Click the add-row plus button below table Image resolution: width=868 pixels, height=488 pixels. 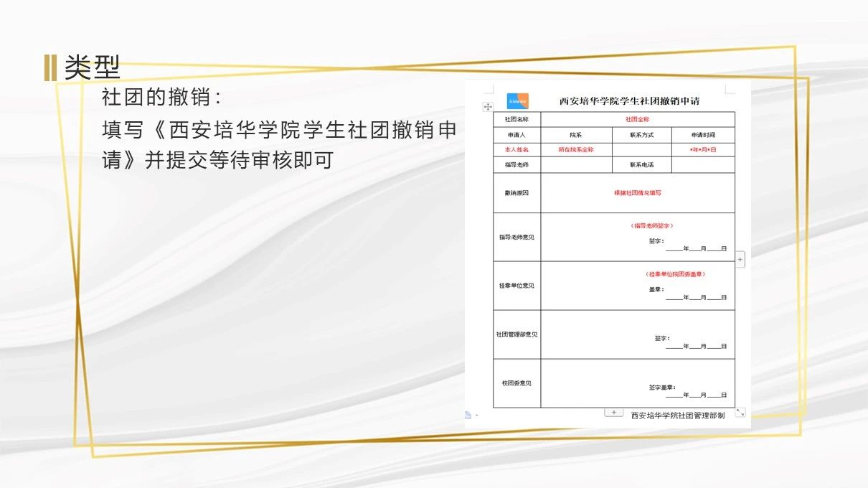point(613,413)
